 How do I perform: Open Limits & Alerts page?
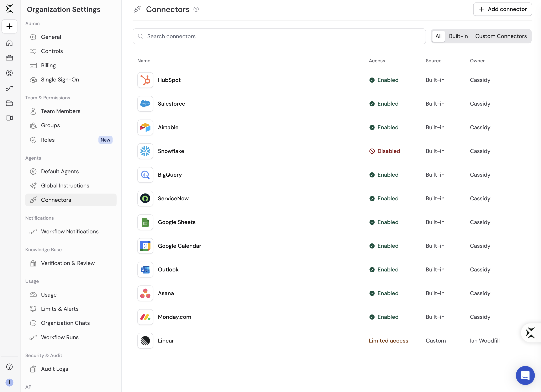pyautogui.click(x=71, y=309)
